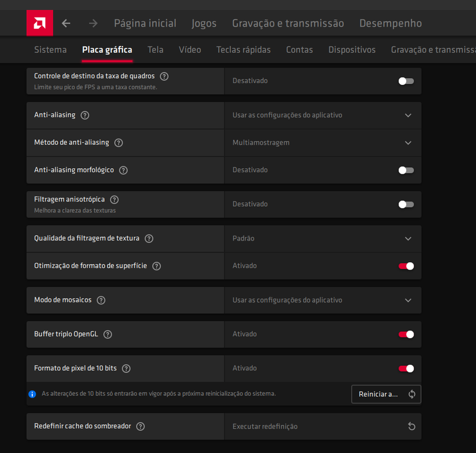The image size is (476, 453).
Task: Open cut-off Gravação e transmissão sub-tab
Action: click(433, 49)
